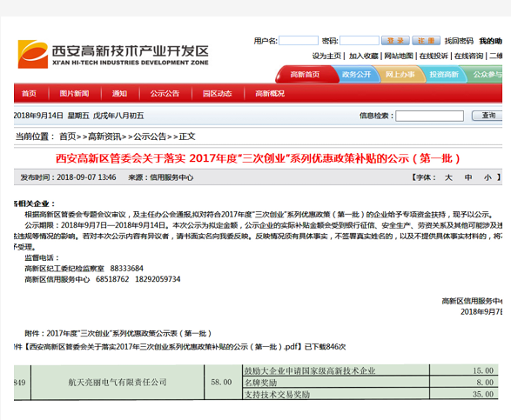This screenshot has height=420, width=511.
Task: Select the 附件 2017年度 attachment line
Action: point(118,333)
